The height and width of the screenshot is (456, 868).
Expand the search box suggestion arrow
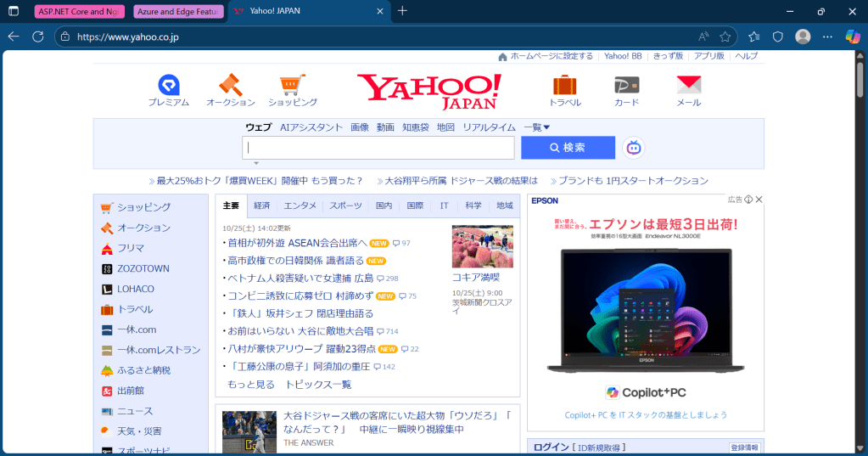pyautogui.click(x=256, y=163)
